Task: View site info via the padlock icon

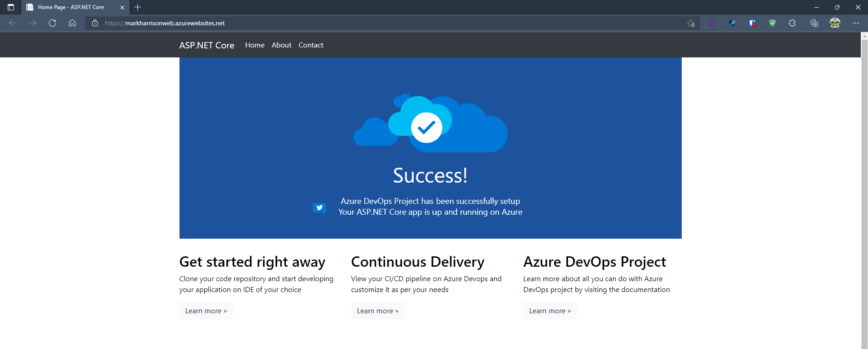Action: [x=95, y=23]
